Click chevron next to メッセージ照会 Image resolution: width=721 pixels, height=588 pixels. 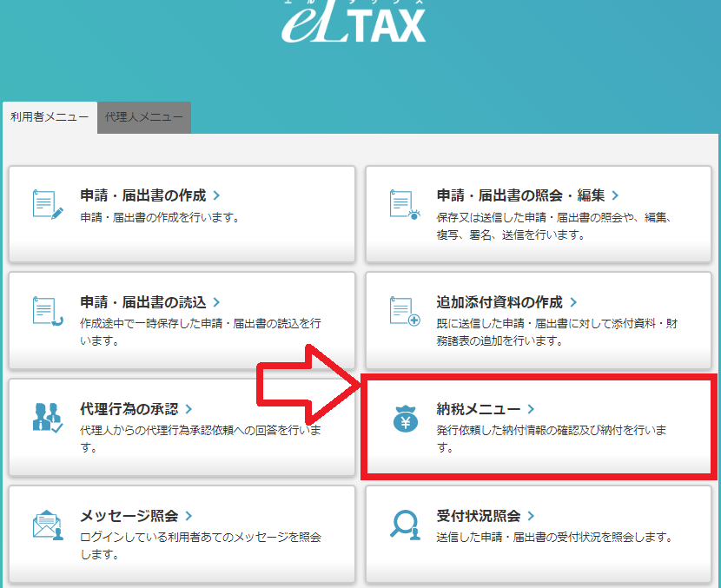click(x=189, y=516)
